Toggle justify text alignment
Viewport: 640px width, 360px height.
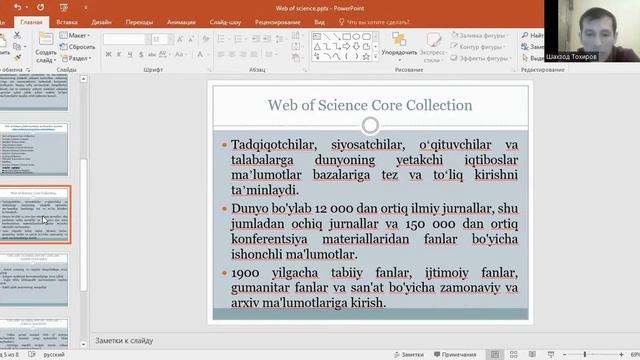254,54
